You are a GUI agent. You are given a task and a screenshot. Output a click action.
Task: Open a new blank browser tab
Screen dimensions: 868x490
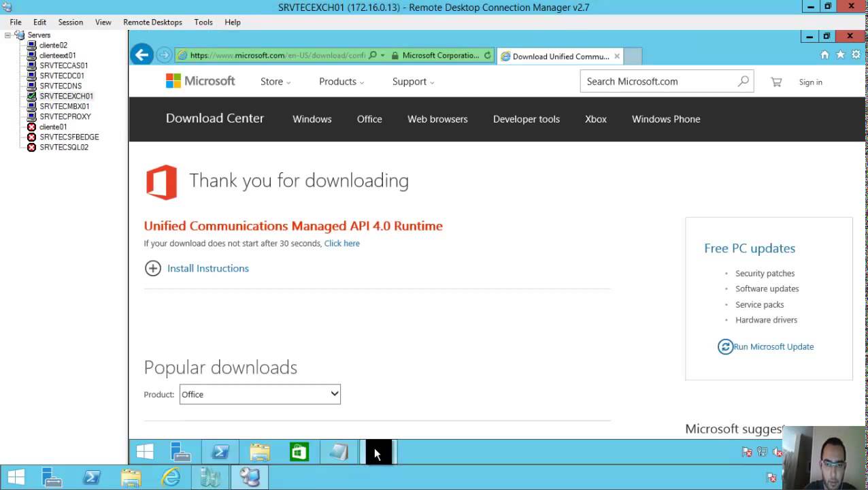coord(633,56)
